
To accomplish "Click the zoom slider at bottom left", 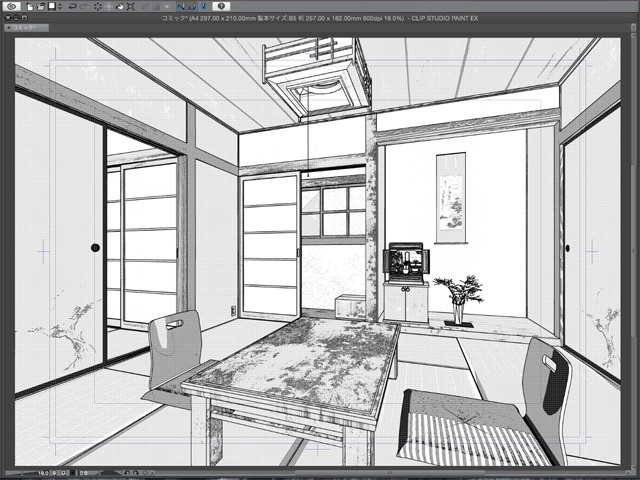I will pyautogui.click(x=21, y=473).
